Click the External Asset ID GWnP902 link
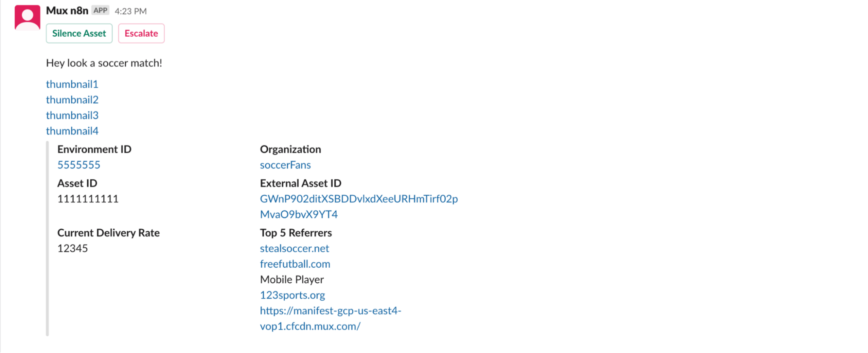Viewport: 868px width, 353px height. click(x=359, y=206)
